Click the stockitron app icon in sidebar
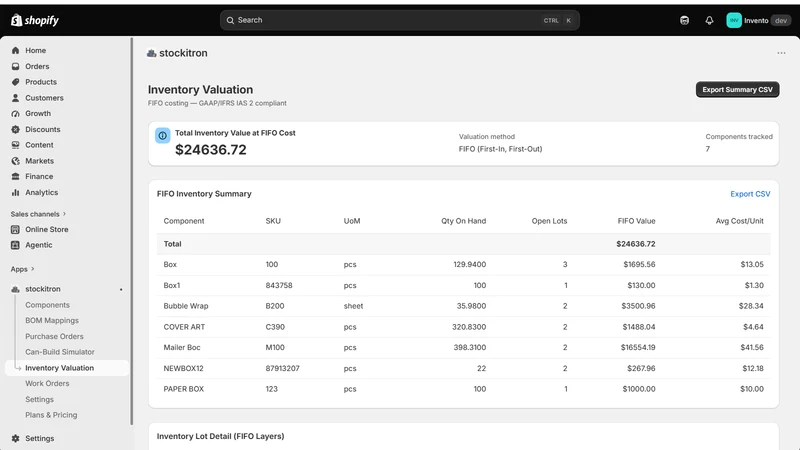 15,289
